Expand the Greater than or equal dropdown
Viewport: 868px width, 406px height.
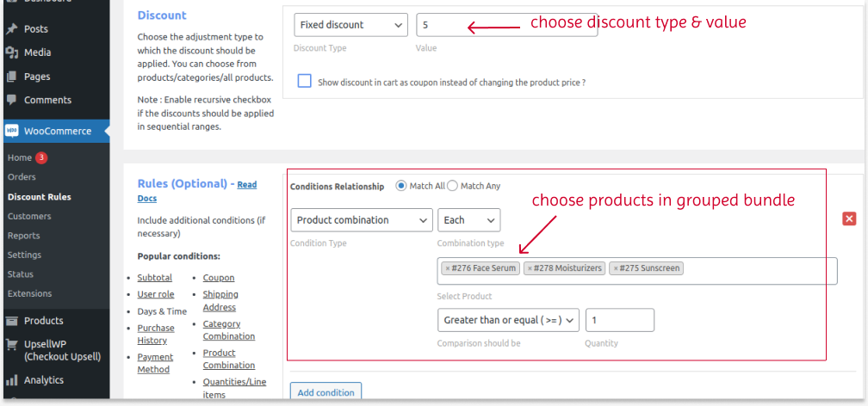tap(507, 320)
